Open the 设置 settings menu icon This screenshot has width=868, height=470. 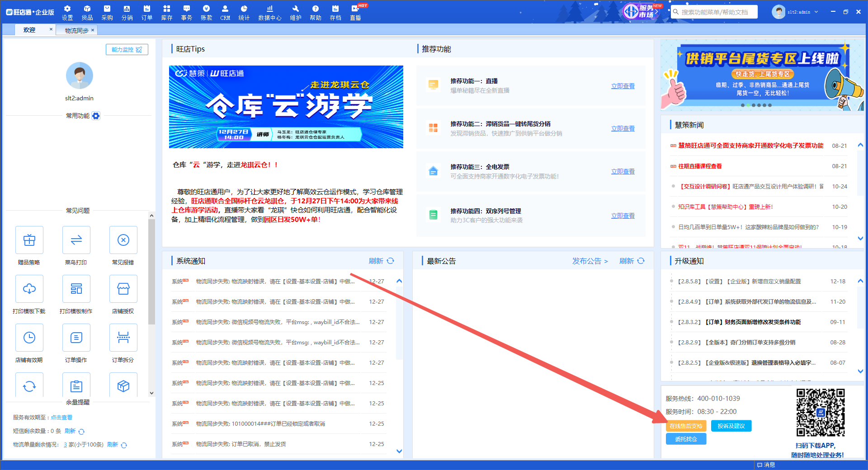click(67, 13)
